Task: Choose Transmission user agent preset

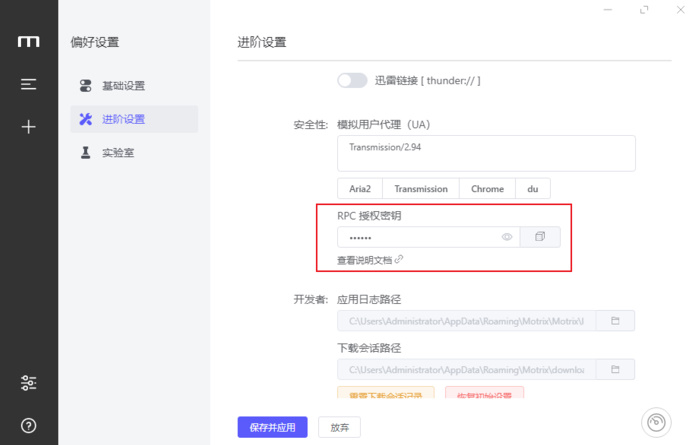Action: click(421, 189)
